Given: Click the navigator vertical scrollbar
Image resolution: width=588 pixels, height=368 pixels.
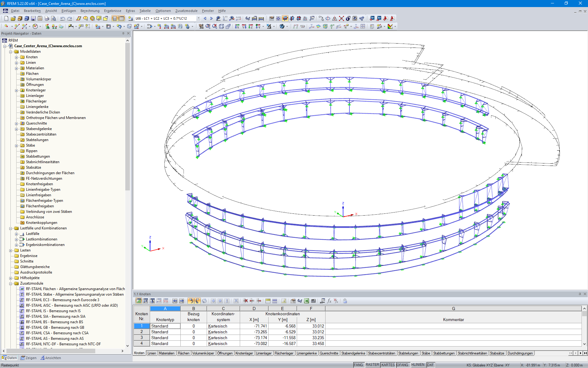Looking at the screenshot, I should click(128, 117).
